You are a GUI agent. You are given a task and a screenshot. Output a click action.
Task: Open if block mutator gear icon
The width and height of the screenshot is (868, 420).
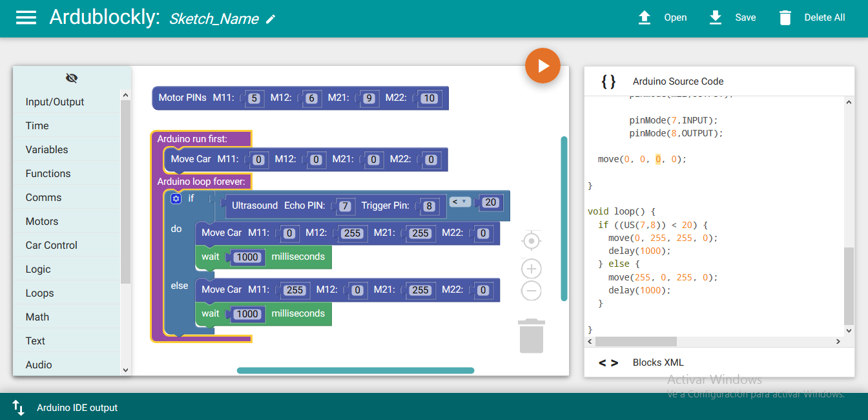pyautogui.click(x=176, y=199)
